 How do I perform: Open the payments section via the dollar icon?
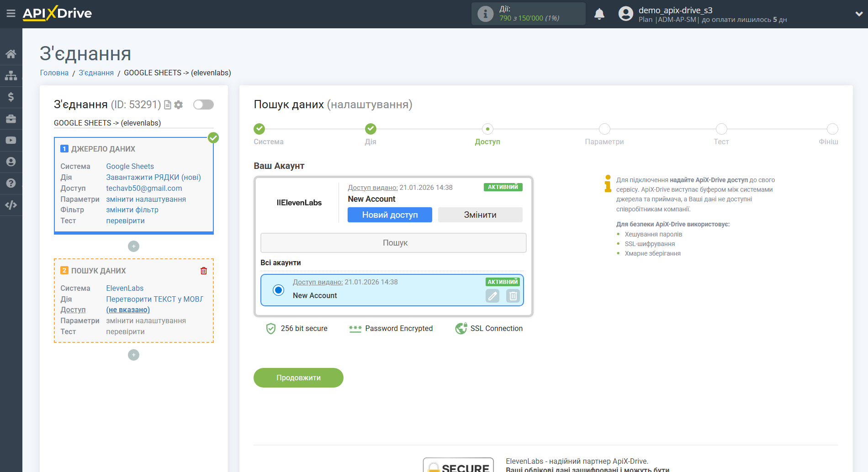11,97
